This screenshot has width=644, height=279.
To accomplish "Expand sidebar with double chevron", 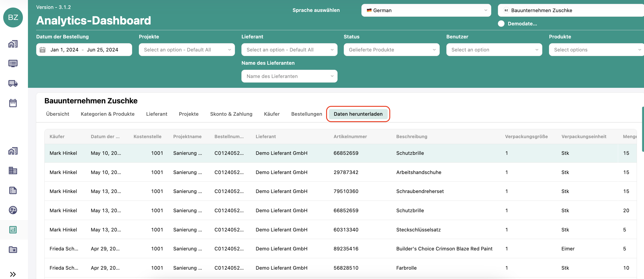I will (13, 274).
